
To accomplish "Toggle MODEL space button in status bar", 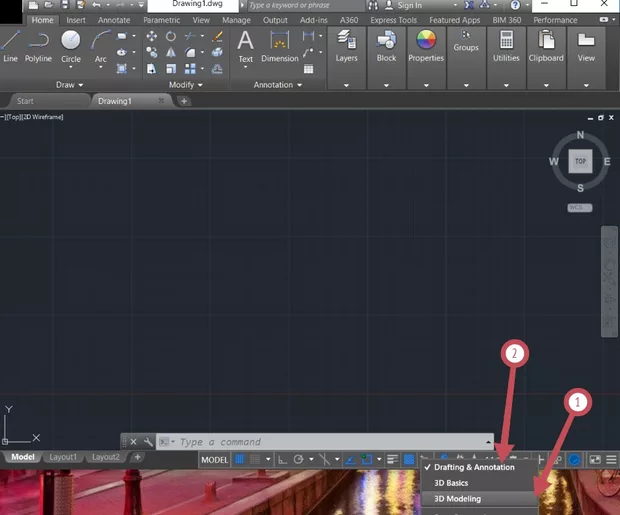I will [x=215, y=459].
